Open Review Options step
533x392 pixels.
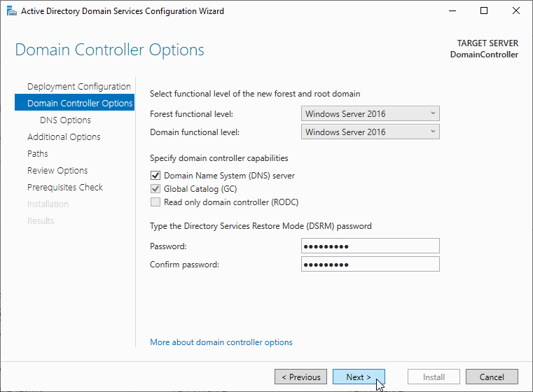pyautogui.click(x=57, y=170)
